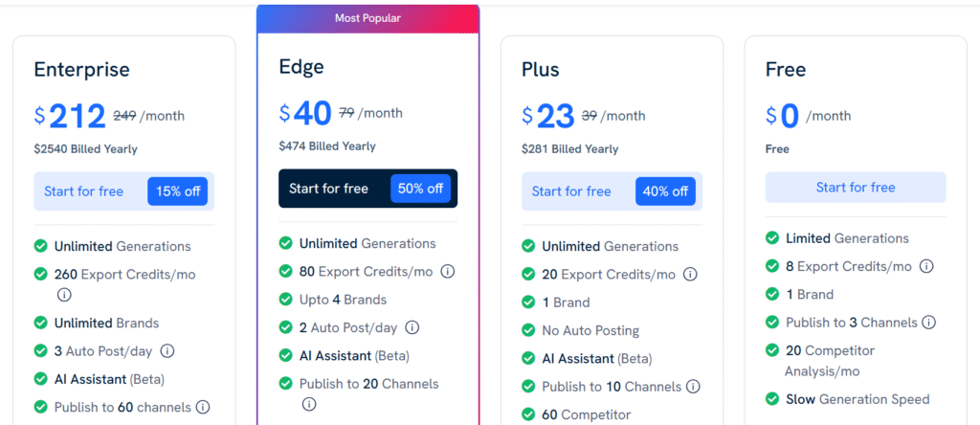The image size is (980, 425).
Task: Click the 15% off badge on Enterprise
Action: (178, 191)
